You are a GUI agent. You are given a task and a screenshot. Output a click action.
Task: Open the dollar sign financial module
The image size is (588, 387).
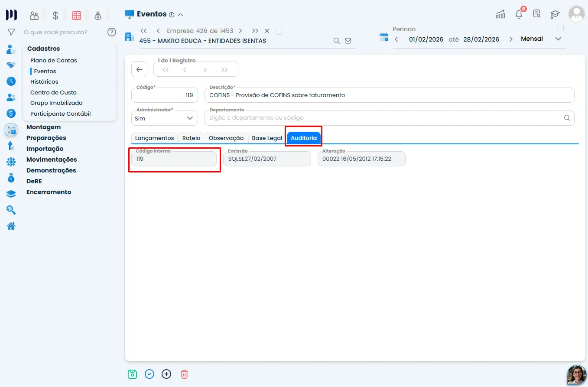[x=55, y=16]
